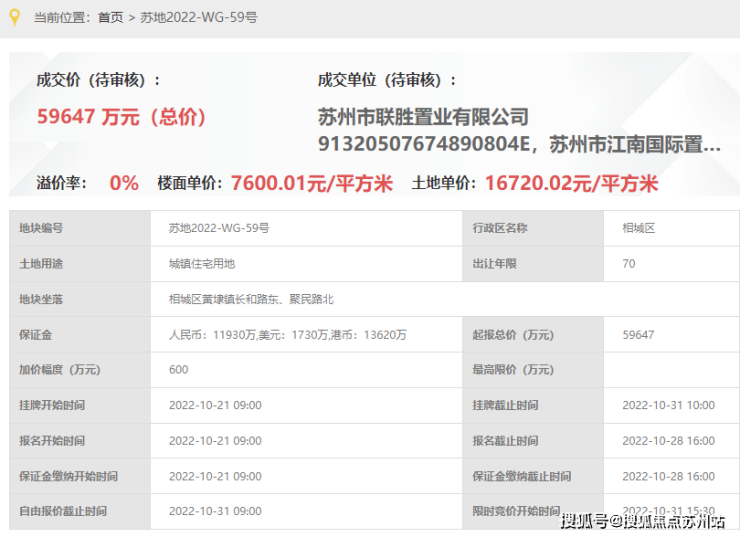Select the 苏州市联胜置业有限公司 company name
This screenshot has width=740, height=537.
point(423,117)
